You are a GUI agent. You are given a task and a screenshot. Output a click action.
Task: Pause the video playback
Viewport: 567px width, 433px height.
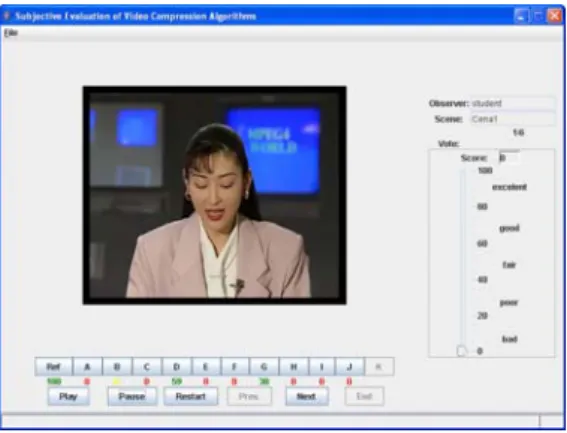[132, 396]
